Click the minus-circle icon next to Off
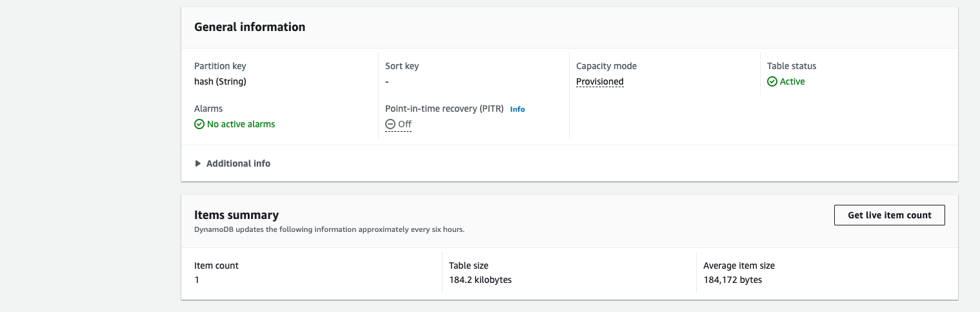 pyautogui.click(x=390, y=124)
